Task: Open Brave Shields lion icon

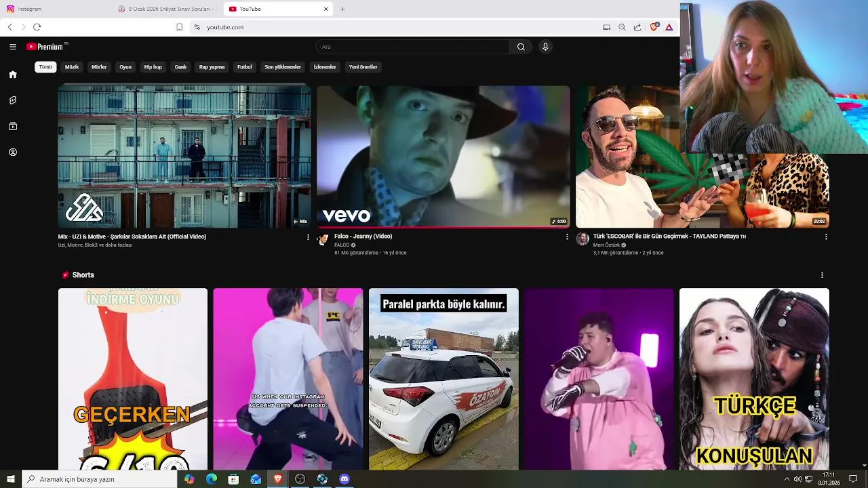Action: tap(654, 27)
